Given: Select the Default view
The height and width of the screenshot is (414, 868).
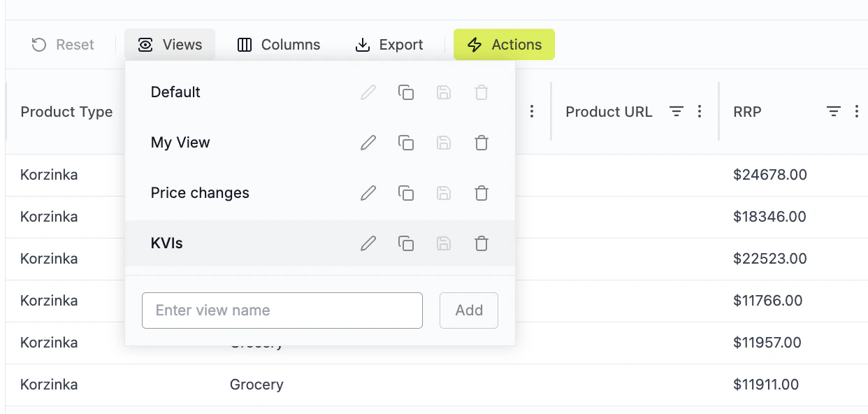Looking at the screenshot, I should coord(176,92).
